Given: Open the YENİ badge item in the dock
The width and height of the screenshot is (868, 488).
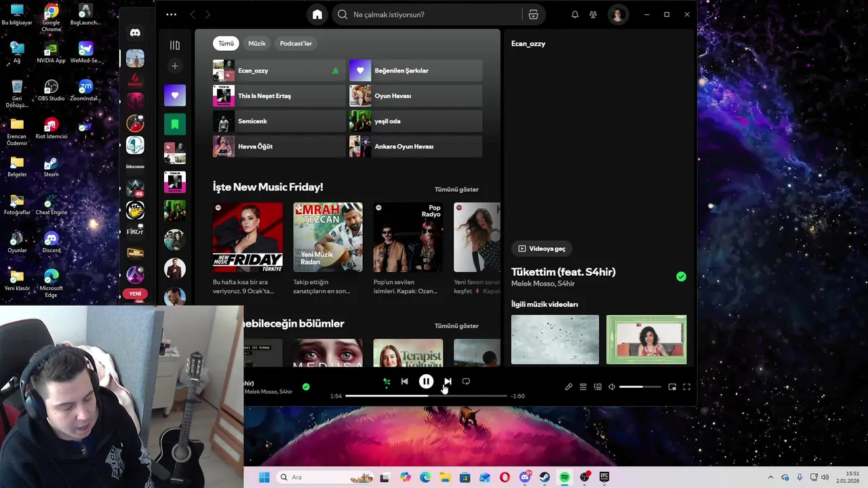Looking at the screenshot, I should [135, 294].
